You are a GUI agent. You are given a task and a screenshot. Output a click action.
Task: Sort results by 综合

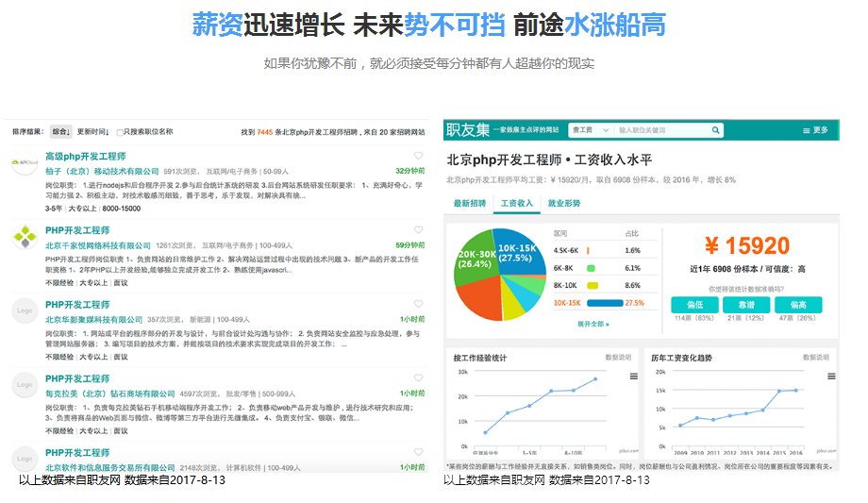pyautogui.click(x=61, y=132)
